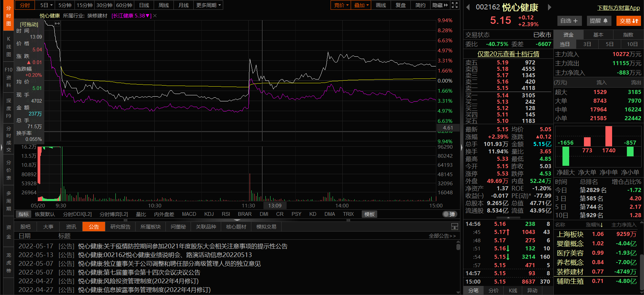Select the 当日 capital flow period
Viewport: 644px width, 295px height.
coord(564,44)
